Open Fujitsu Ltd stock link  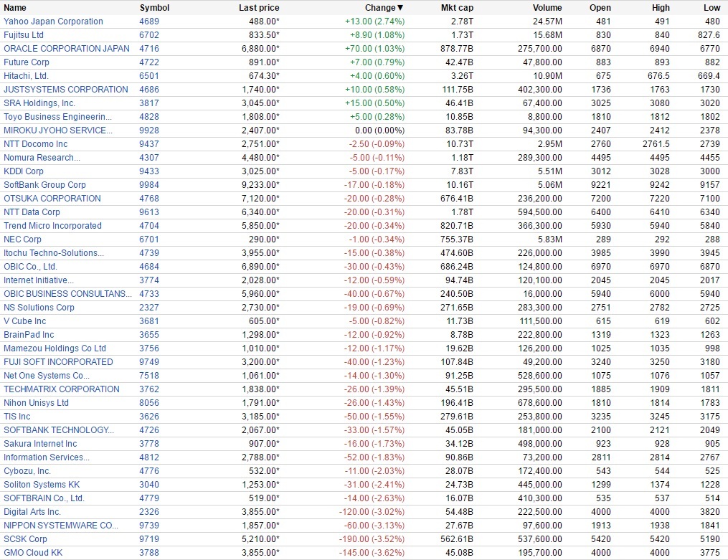pos(24,35)
